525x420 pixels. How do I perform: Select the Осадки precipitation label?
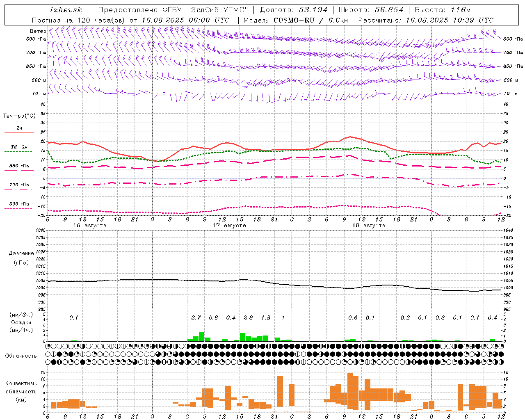coord(21,322)
